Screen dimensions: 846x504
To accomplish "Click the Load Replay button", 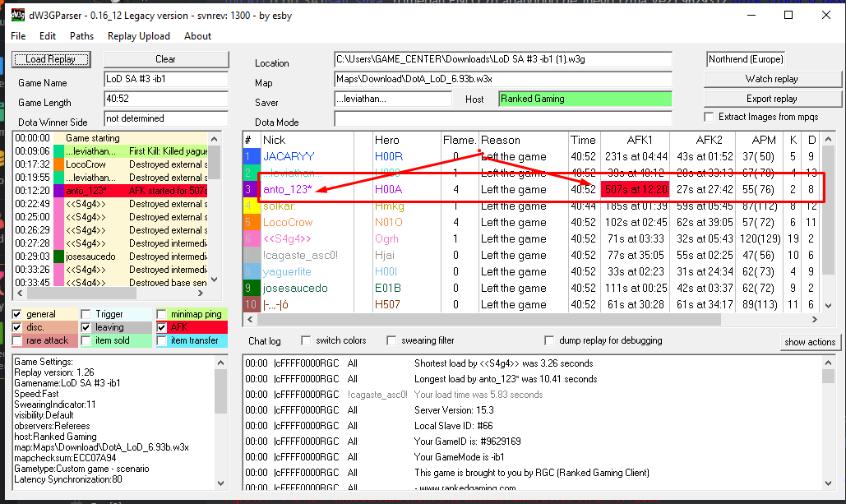I will [x=51, y=59].
